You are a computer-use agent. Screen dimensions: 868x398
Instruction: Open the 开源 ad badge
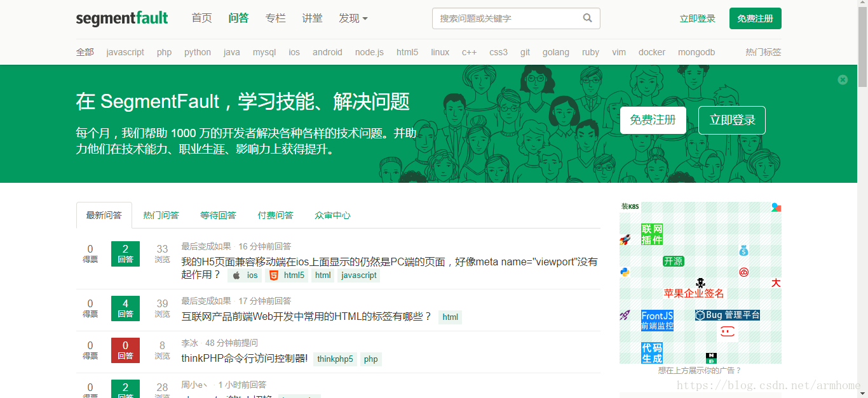tap(674, 261)
